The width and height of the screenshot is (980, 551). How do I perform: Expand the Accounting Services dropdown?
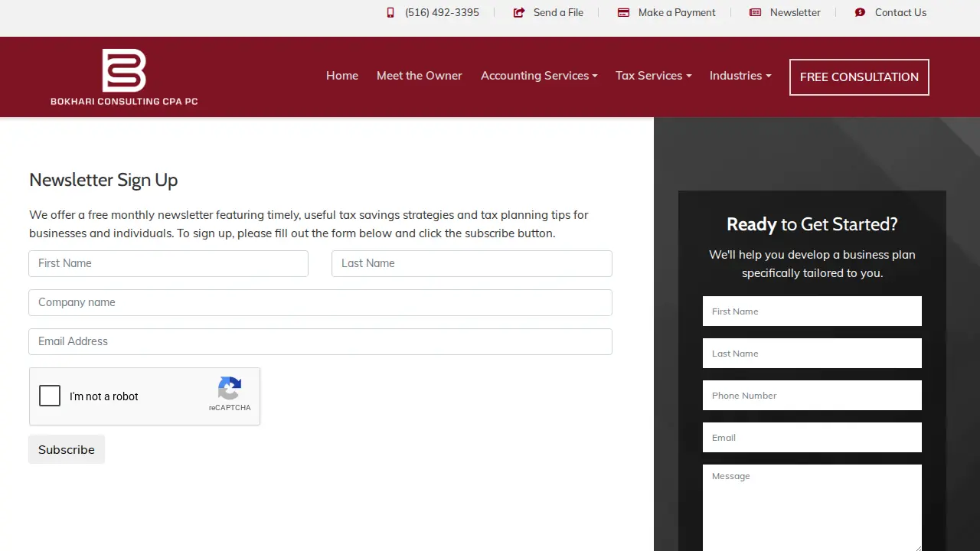pyautogui.click(x=539, y=76)
